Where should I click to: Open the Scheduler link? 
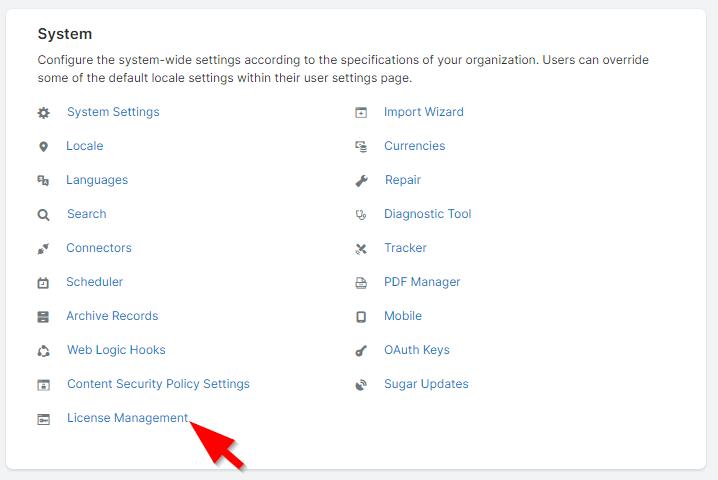point(94,282)
